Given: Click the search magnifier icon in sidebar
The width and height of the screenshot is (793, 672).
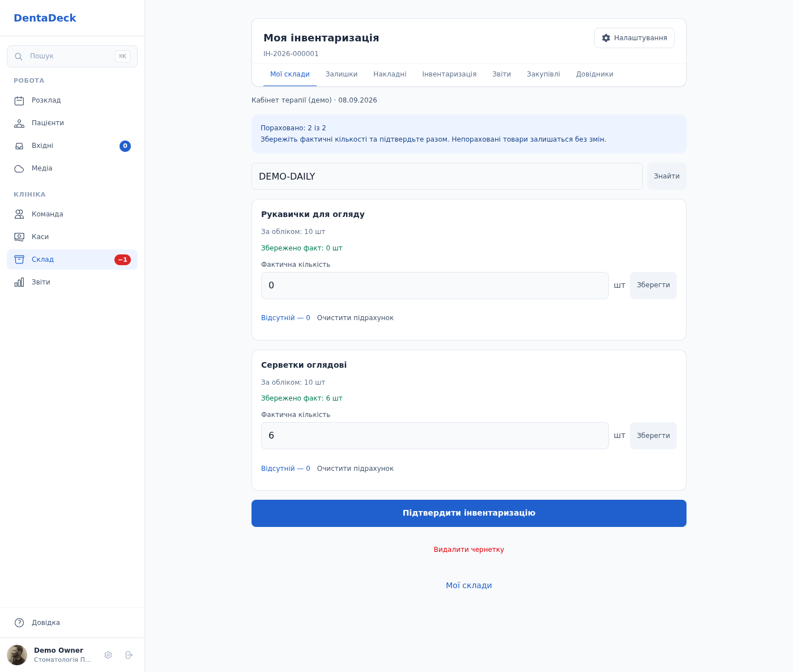Looking at the screenshot, I should [19, 57].
